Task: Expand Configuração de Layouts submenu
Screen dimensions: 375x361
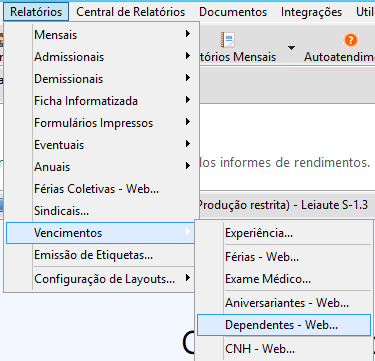Action: click(x=100, y=279)
